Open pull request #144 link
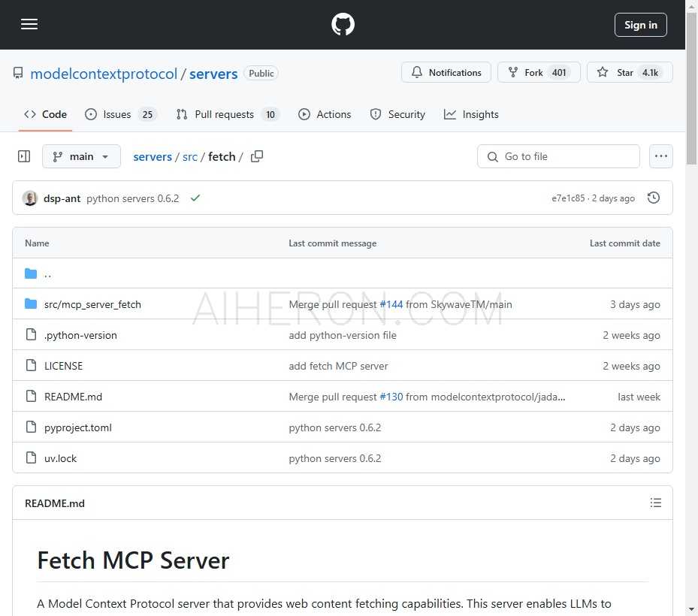Image resolution: width=698 pixels, height=616 pixels. [391, 304]
